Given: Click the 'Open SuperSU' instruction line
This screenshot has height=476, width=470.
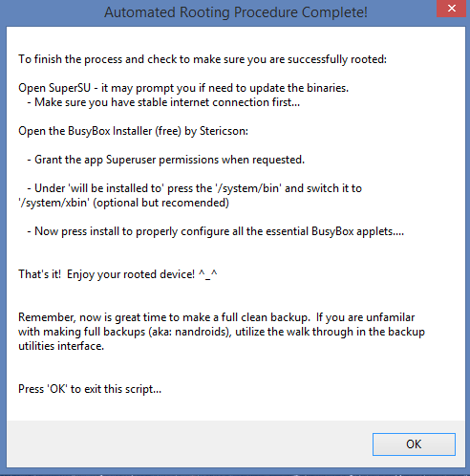Looking at the screenshot, I should [x=183, y=88].
